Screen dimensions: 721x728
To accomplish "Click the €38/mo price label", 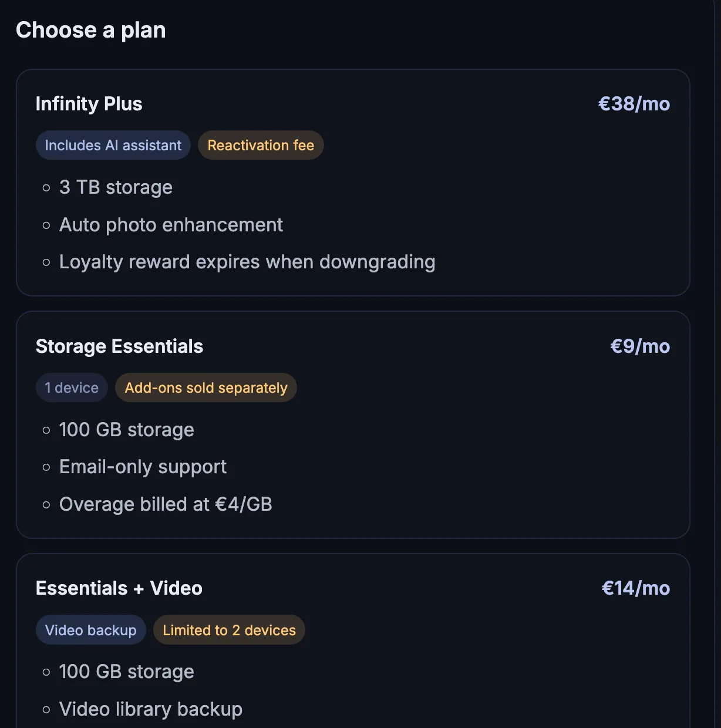I will 634,103.
